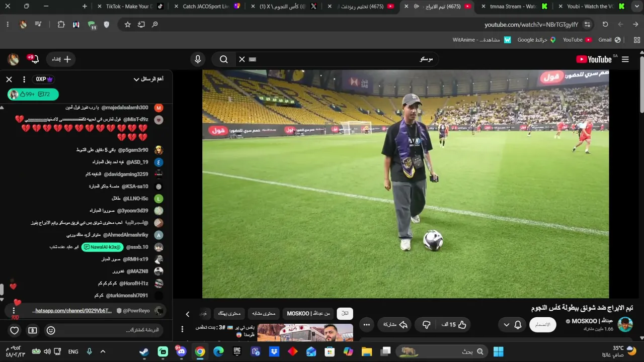644x362 pixels.
Task: Switch to the تيم الابراج YouTube tab
Action: 439,7
